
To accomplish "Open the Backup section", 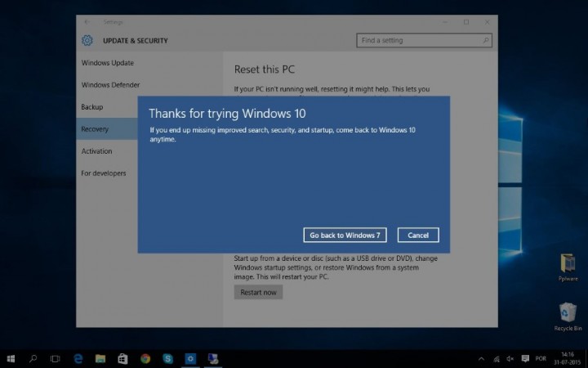I will point(91,107).
